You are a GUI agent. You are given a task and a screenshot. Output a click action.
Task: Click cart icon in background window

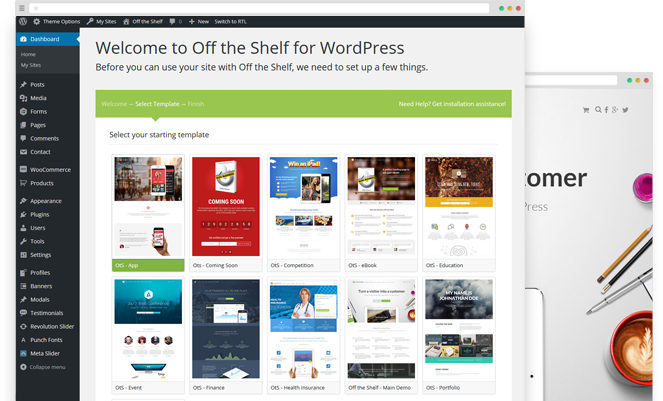(x=586, y=110)
